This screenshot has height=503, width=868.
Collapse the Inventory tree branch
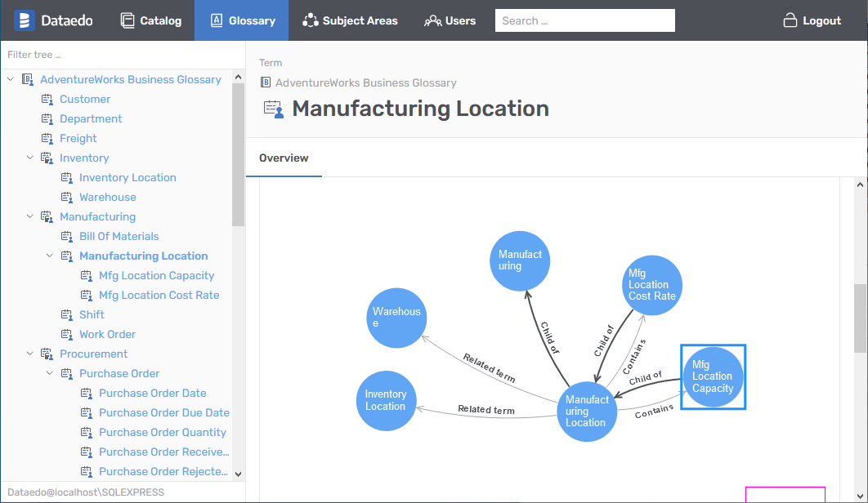tap(29, 158)
